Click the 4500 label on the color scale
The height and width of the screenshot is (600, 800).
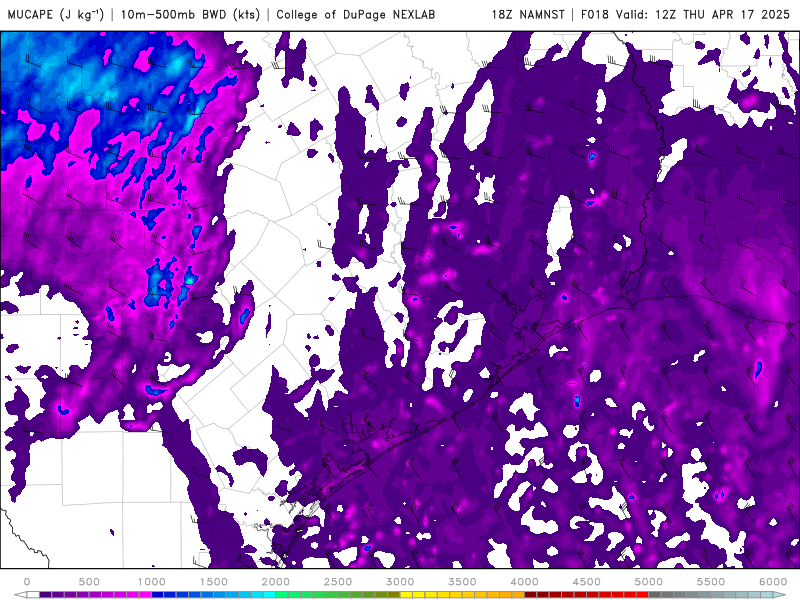(587, 582)
